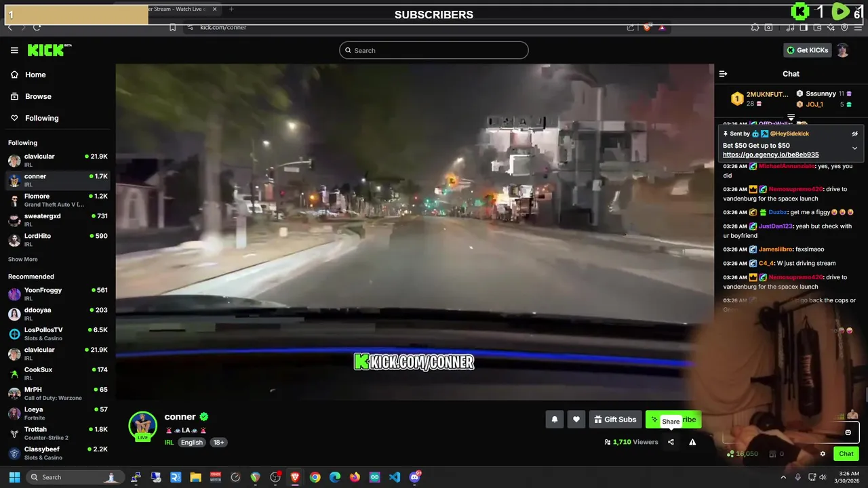Open Visual Studio Code from taskbar
The image size is (868, 488).
coord(395,477)
